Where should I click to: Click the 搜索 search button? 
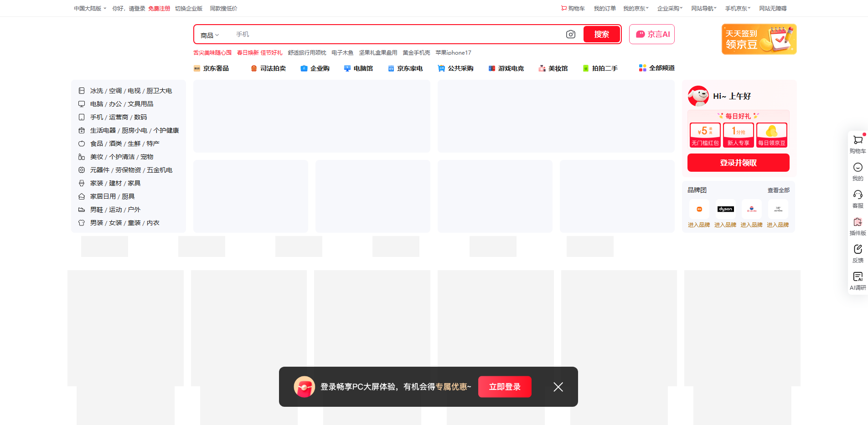(601, 34)
